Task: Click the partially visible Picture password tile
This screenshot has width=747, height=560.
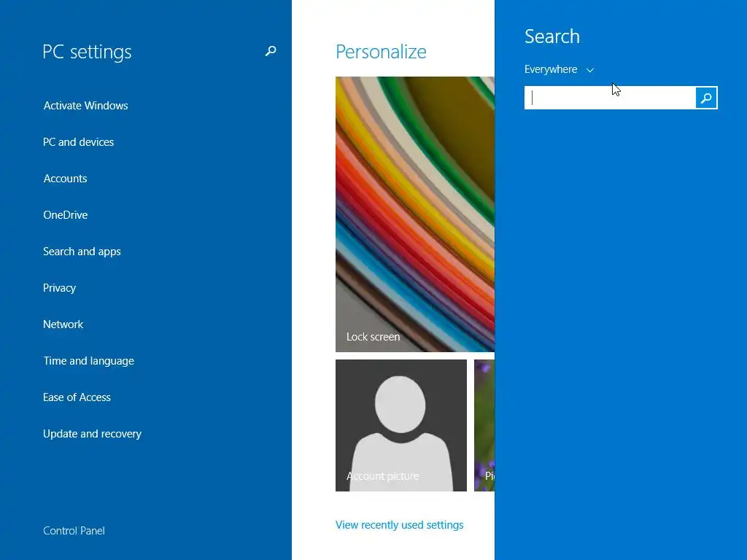Action: click(x=484, y=425)
